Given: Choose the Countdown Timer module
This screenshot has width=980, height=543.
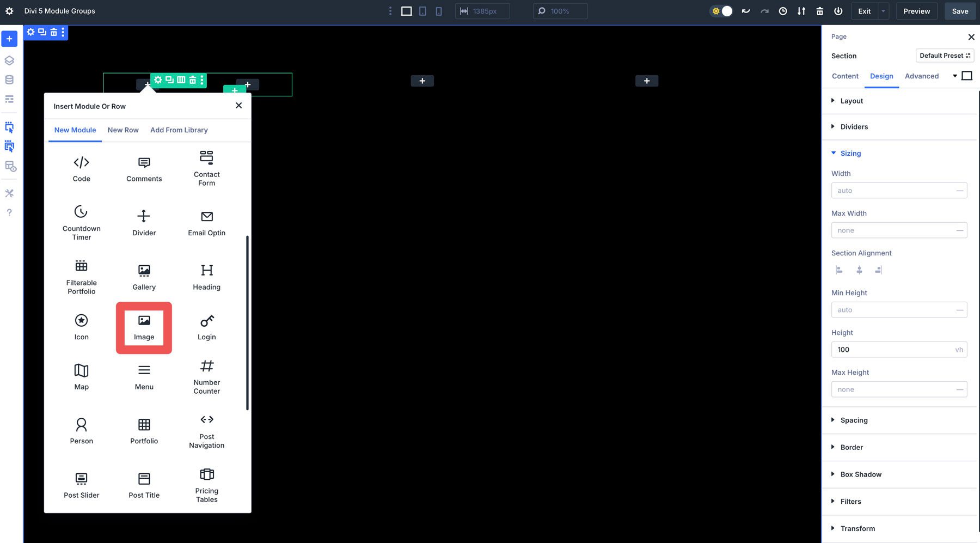Looking at the screenshot, I should 81,222.
